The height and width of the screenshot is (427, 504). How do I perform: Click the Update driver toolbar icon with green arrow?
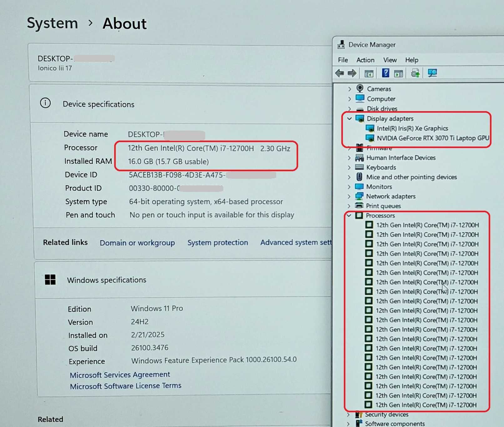(x=415, y=73)
